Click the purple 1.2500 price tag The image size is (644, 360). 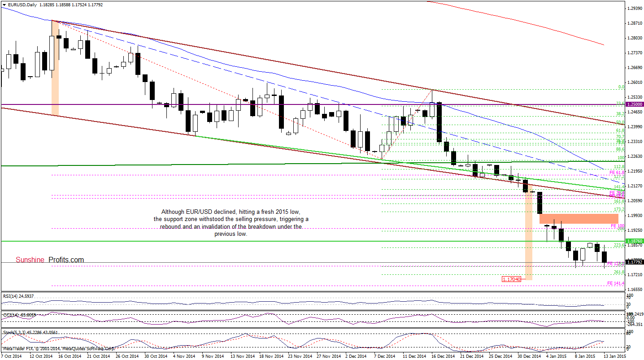point(635,104)
